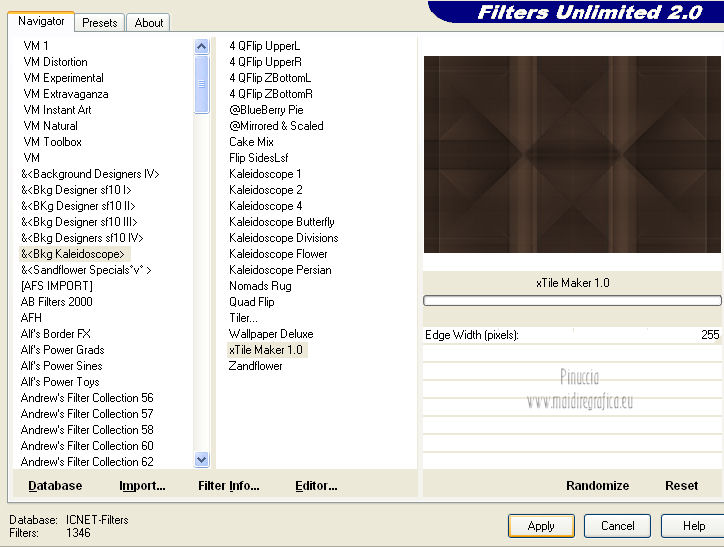Choose Quad Flip filter
Viewport: 724px width, 547px height.
tap(252, 302)
